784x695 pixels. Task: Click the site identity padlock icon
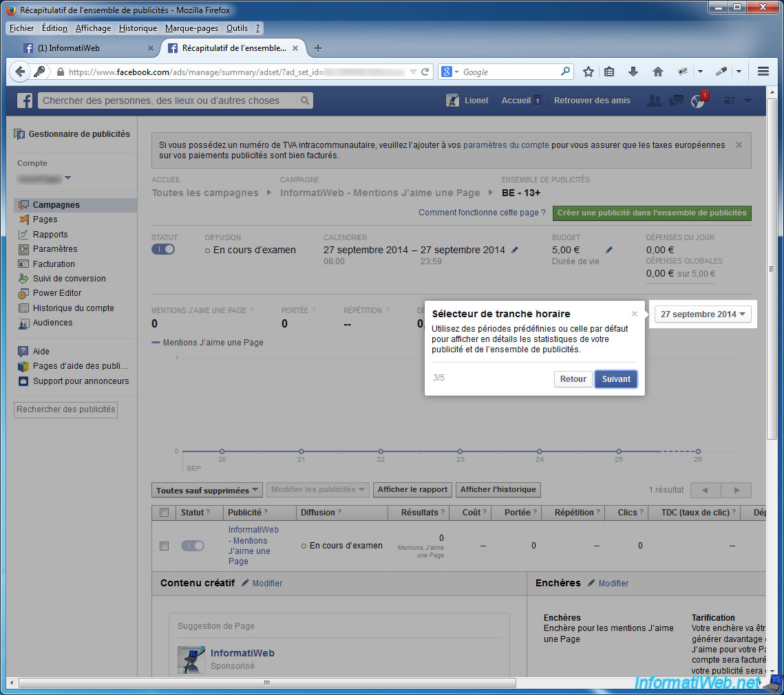click(x=61, y=72)
